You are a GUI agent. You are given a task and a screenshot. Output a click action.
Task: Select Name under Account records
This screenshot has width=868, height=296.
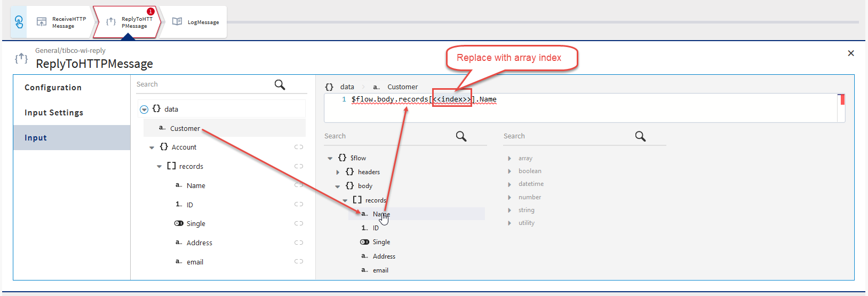pyautogui.click(x=196, y=186)
